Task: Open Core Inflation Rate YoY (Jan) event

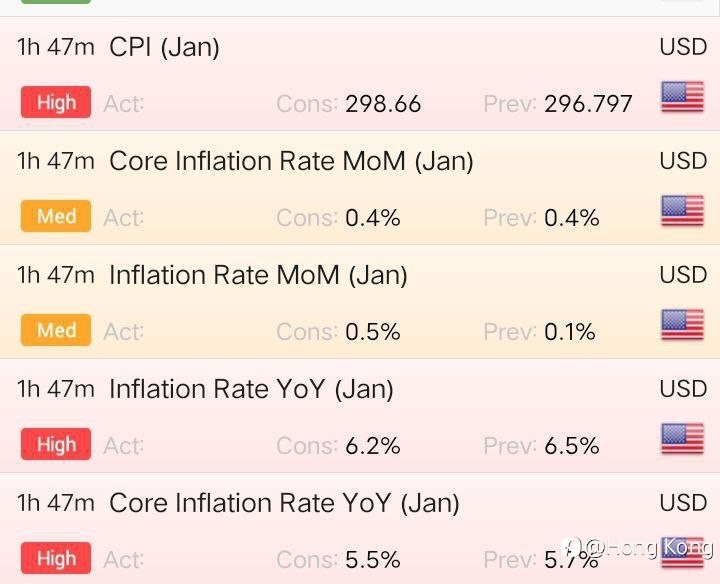Action: click(360, 528)
